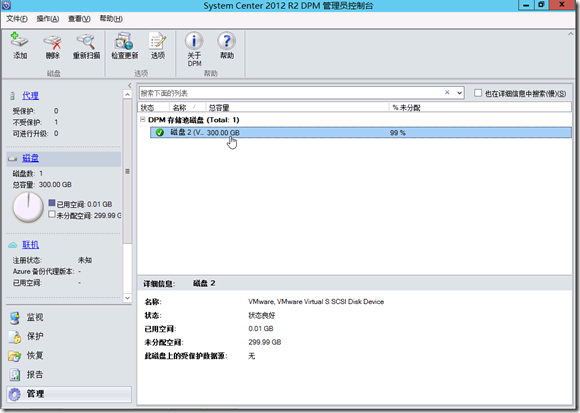Screen dimensions: 580x413
Task: Click the 99 % unallocated value
Action: pyautogui.click(x=398, y=133)
